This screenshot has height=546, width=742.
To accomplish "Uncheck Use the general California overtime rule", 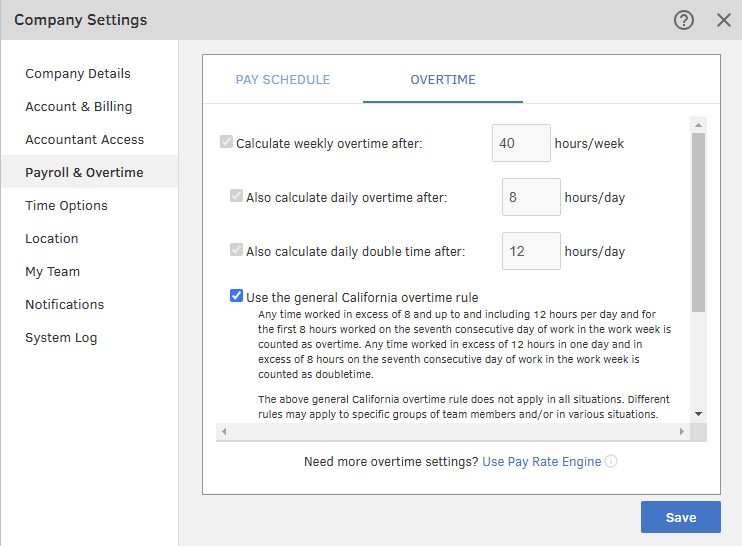I will (236, 296).
